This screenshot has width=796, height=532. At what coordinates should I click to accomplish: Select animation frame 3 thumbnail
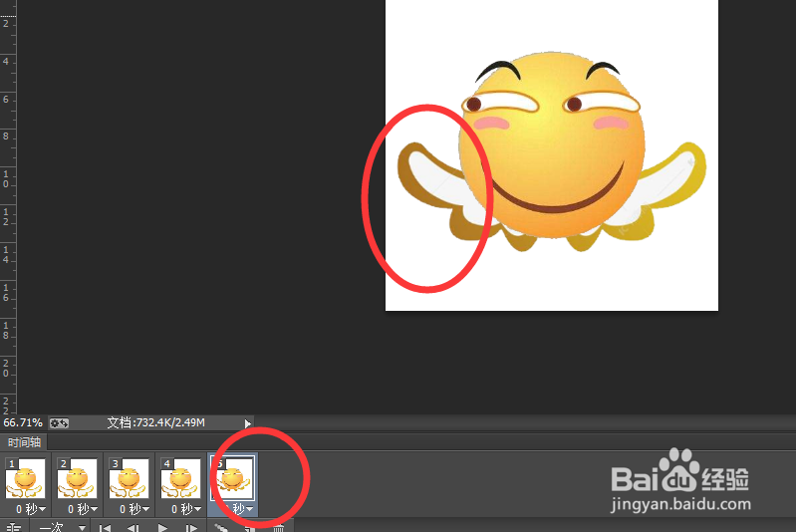[129, 478]
